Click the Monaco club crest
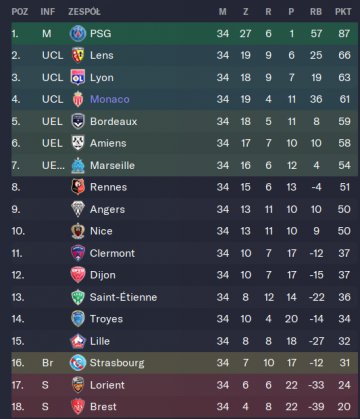360x419 pixels. [78, 99]
